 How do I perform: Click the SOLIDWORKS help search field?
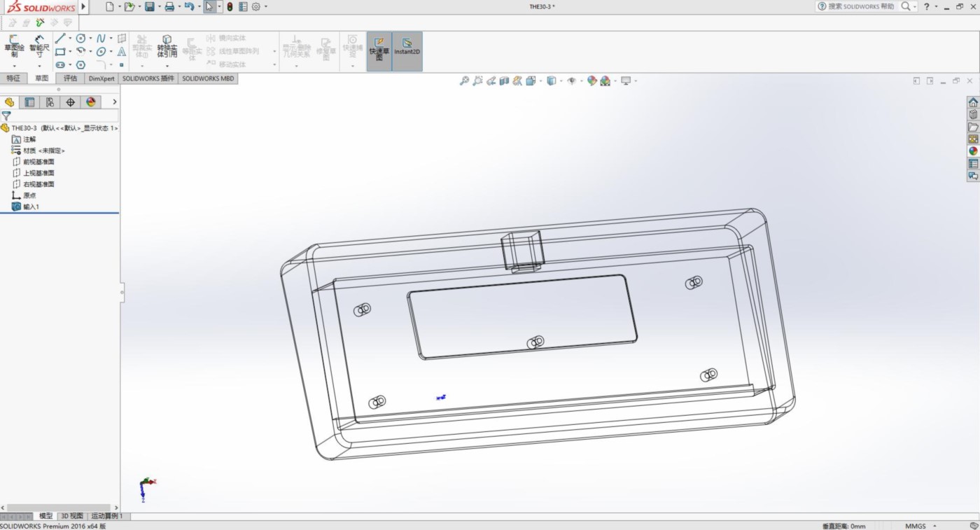pyautogui.click(x=861, y=6)
